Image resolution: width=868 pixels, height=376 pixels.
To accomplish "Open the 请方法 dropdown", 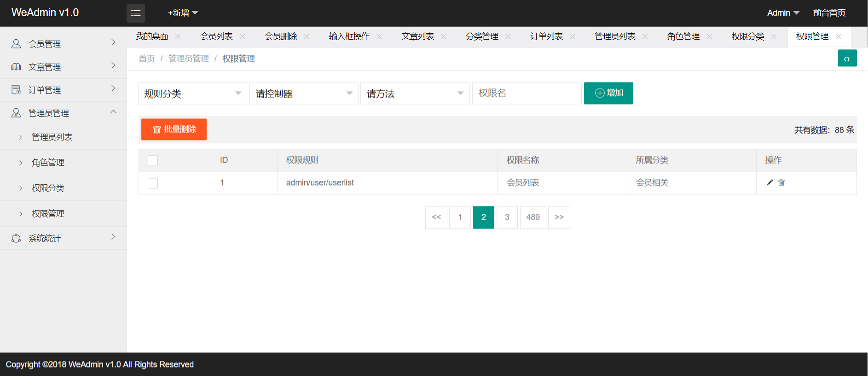I will click(415, 94).
